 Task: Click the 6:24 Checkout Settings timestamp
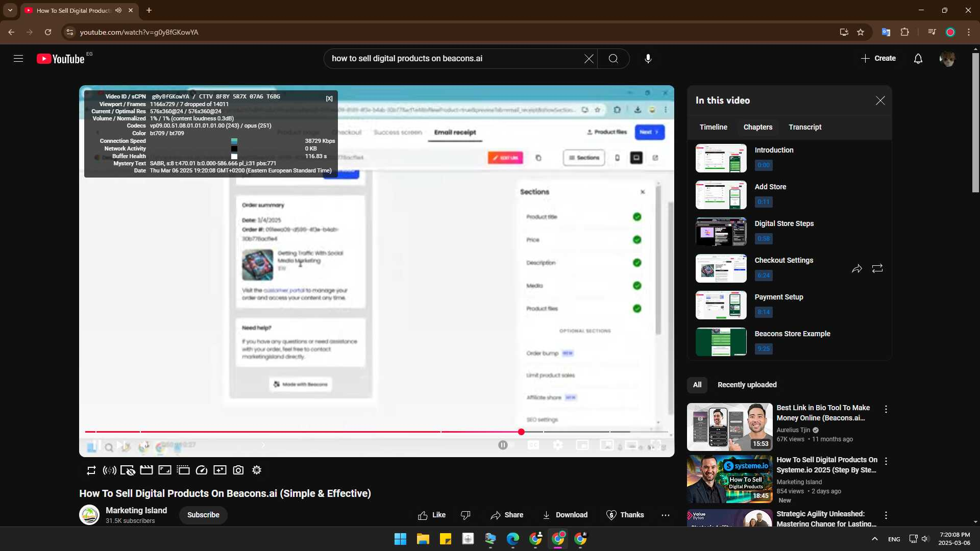764,275
